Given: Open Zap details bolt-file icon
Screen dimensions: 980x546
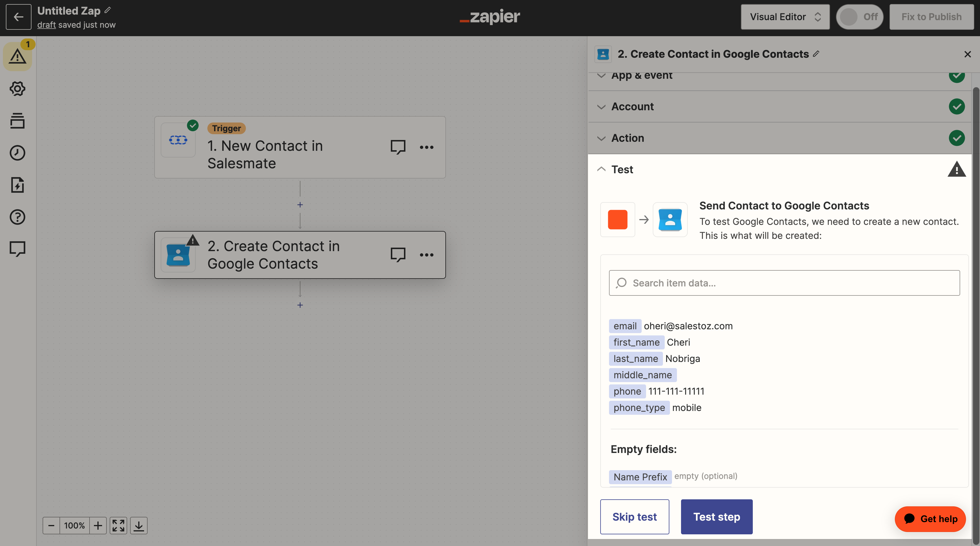Looking at the screenshot, I should coord(17,185).
